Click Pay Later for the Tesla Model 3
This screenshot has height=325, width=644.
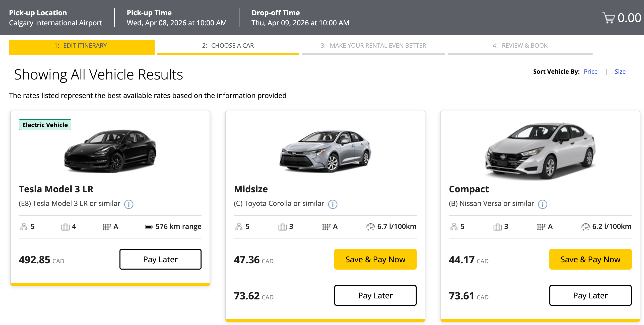pos(160,259)
